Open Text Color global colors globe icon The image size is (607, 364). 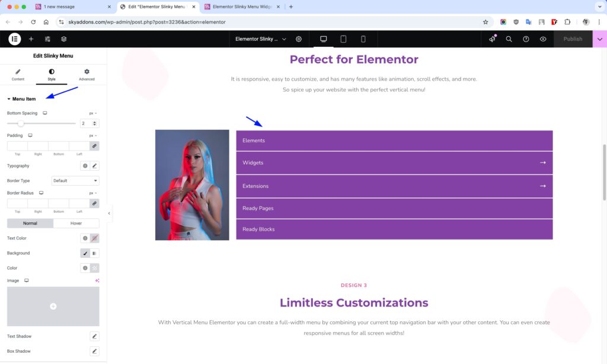point(85,238)
